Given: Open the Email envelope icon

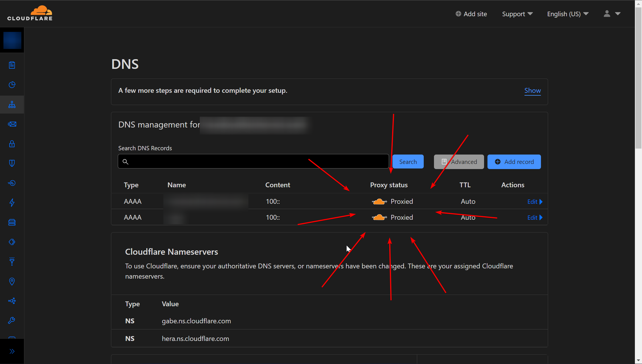Looking at the screenshot, I should (12, 124).
